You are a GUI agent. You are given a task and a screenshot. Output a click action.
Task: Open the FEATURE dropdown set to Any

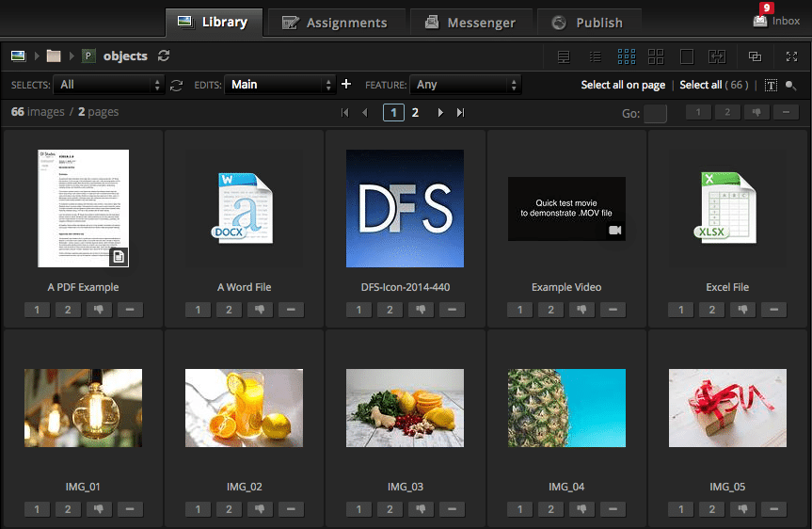[x=466, y=85]
